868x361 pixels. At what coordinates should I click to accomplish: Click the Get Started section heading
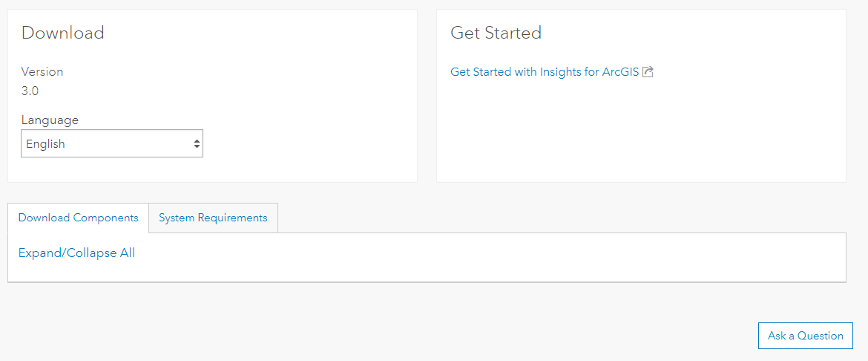[496, 33]
